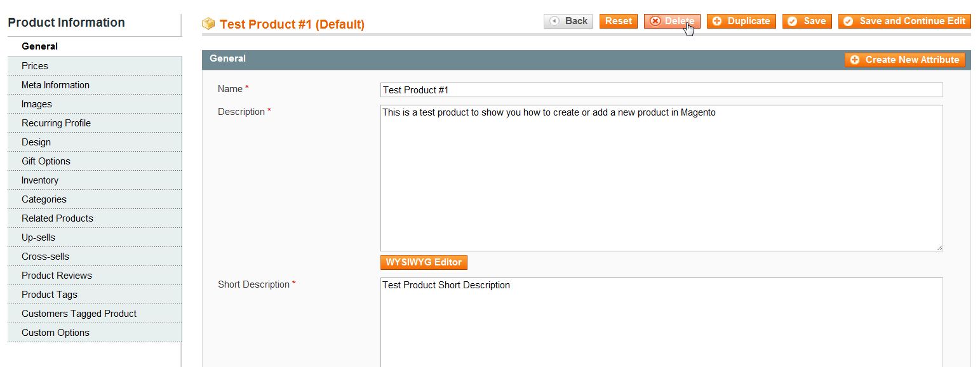Open the WYSIWYG Editor
The width and height of the screenshot is (980, 367).
tap(424, 262)
